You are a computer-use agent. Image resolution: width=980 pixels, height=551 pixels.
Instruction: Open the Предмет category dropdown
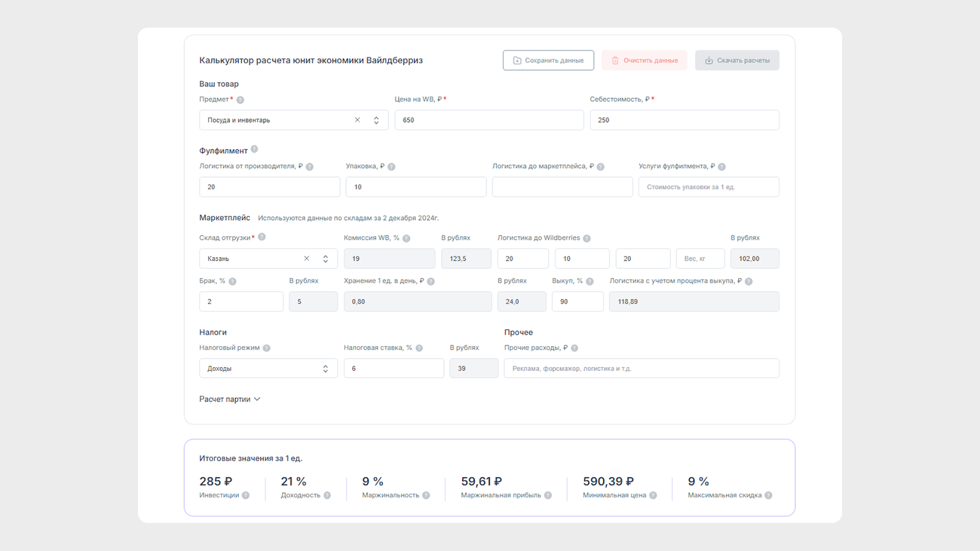click(x=376, y=120)
